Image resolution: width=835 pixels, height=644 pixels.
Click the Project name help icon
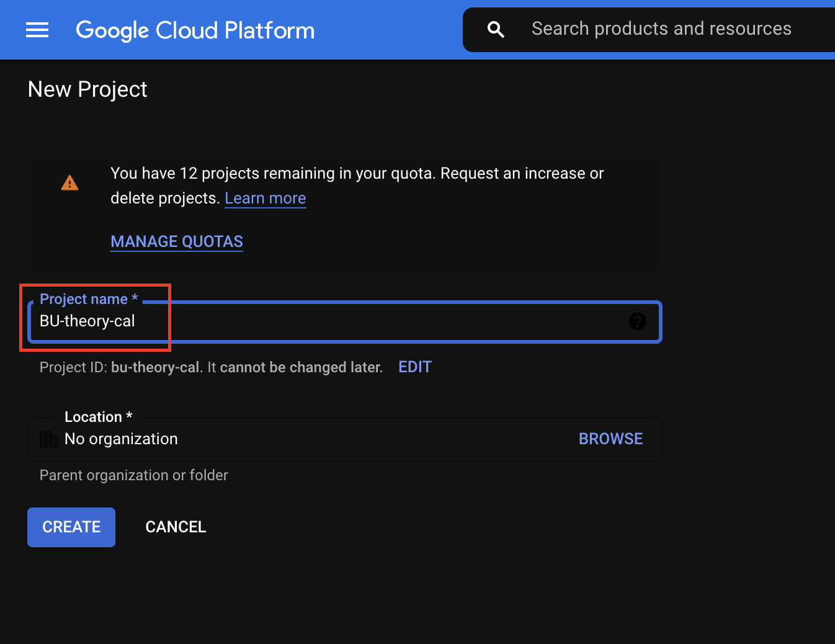point(637,321)
